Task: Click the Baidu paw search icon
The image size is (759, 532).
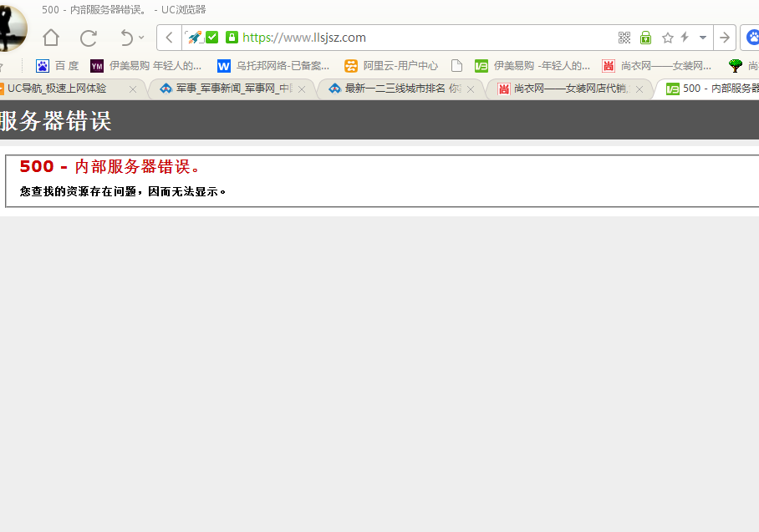Action: 753,38
